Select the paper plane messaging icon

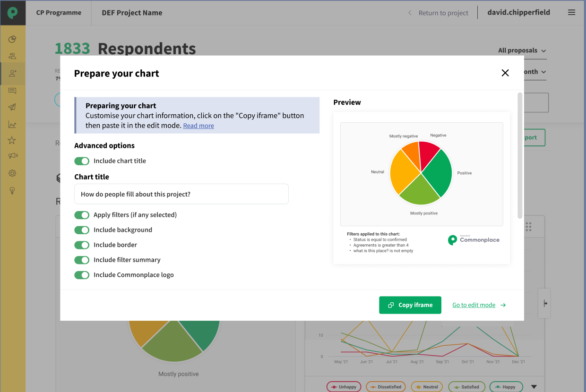[x=13, y=108]
